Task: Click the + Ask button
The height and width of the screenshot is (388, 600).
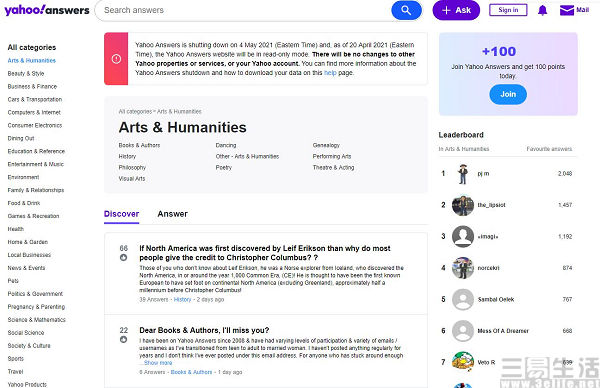Action: point(456,10)
